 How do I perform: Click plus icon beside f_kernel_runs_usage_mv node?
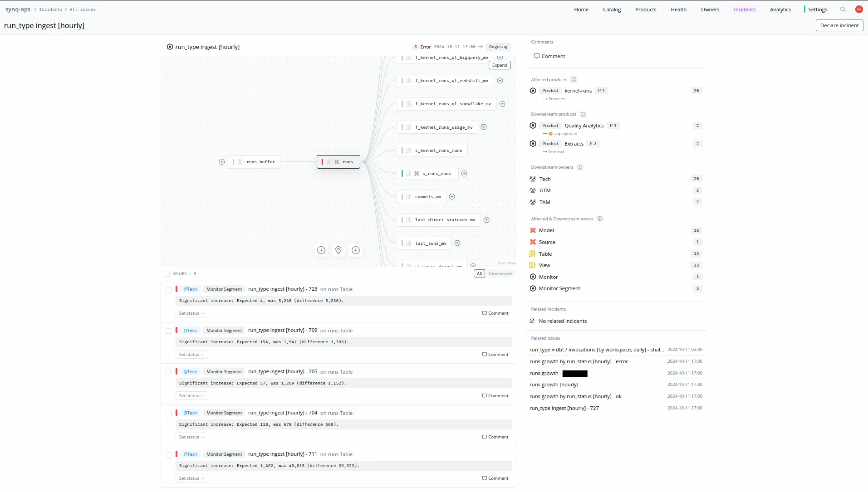[x=484, y=127]
